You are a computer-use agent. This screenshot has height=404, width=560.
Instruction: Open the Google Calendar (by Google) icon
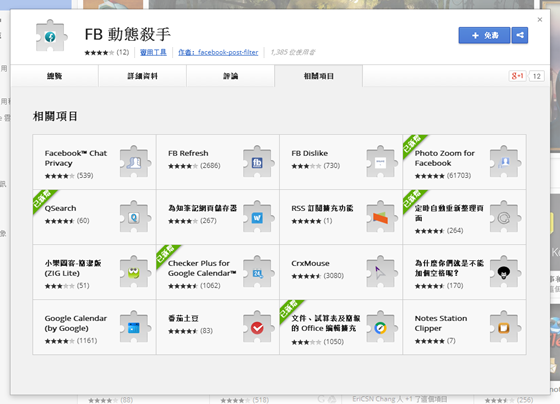click(x=135, y=327)
